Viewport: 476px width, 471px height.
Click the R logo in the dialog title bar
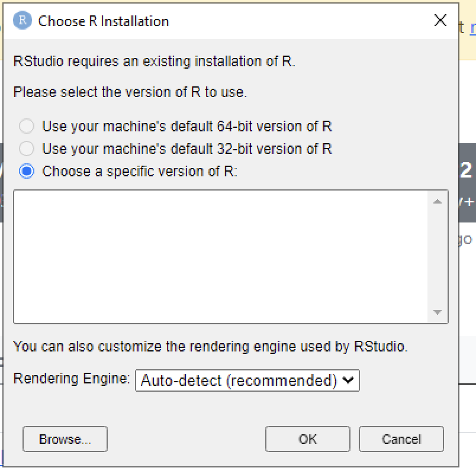(23, 20)
